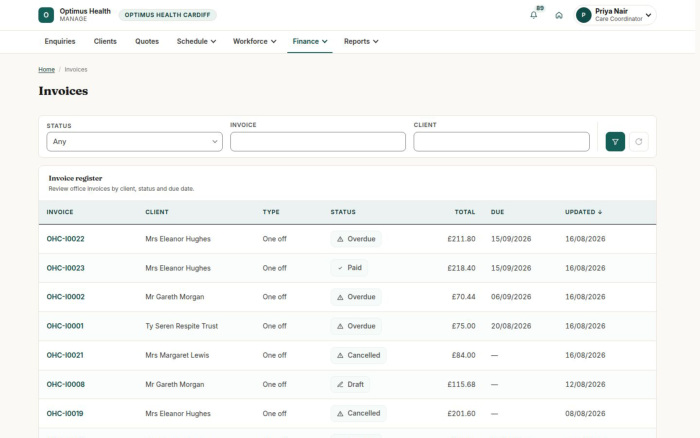
Task: Click updated date 08/08/2026
Action: pos(585,413)
